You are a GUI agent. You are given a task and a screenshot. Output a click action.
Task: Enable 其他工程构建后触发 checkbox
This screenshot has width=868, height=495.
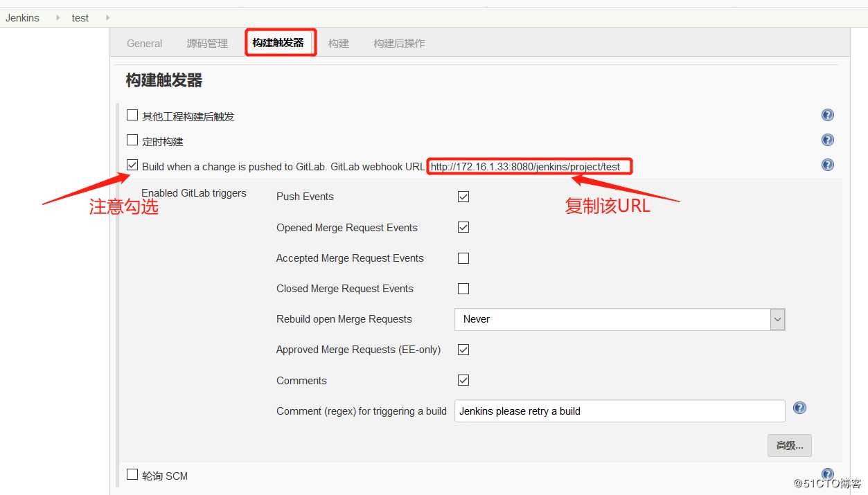(x=132, y=116)
